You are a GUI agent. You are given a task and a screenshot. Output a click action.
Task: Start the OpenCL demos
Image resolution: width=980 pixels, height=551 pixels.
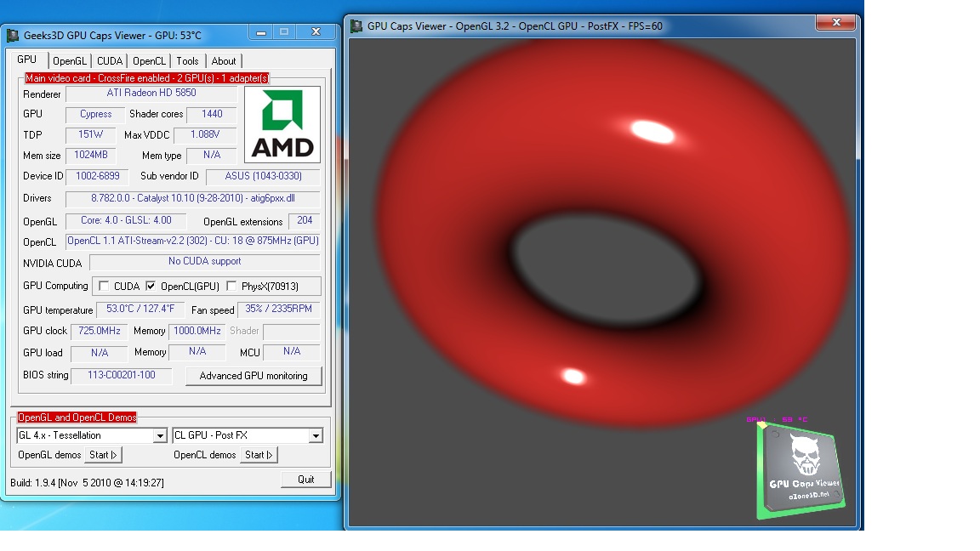pyautogui.click(x=259, y=455)
